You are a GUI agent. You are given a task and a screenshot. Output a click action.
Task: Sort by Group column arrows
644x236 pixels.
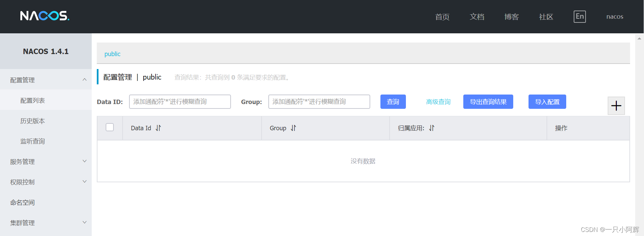(293, 128)
